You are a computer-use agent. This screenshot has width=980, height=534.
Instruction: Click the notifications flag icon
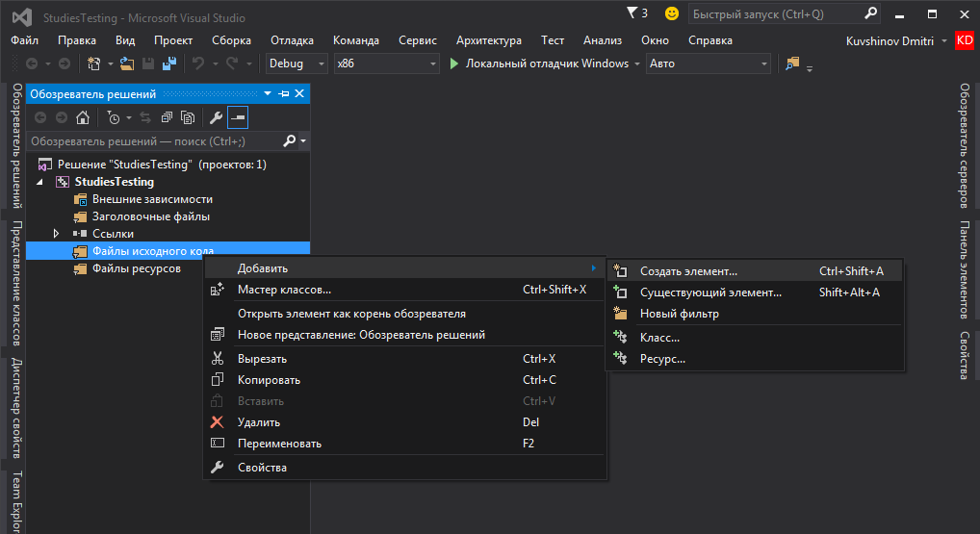tap(632, 13)
